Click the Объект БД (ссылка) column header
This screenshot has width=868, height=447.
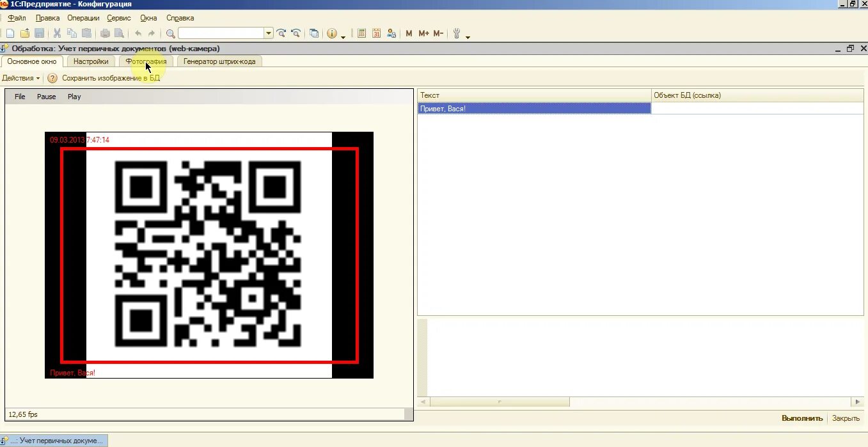(757, 95)
